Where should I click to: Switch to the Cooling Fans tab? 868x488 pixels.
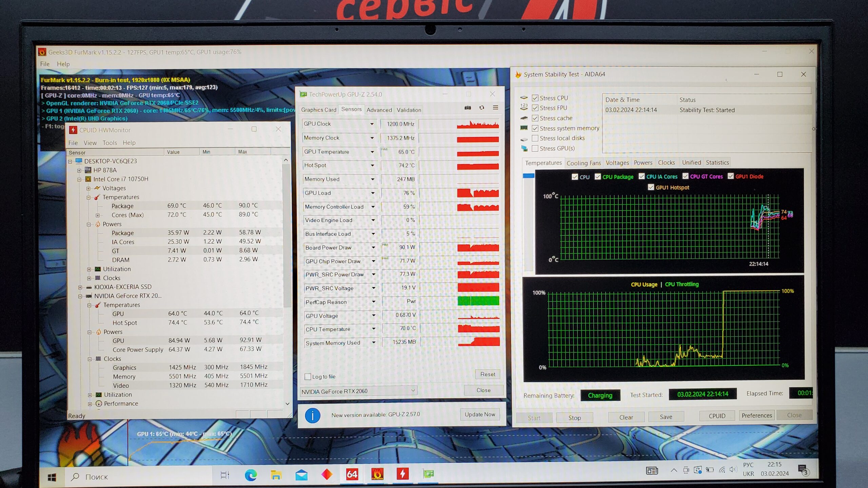583,163
